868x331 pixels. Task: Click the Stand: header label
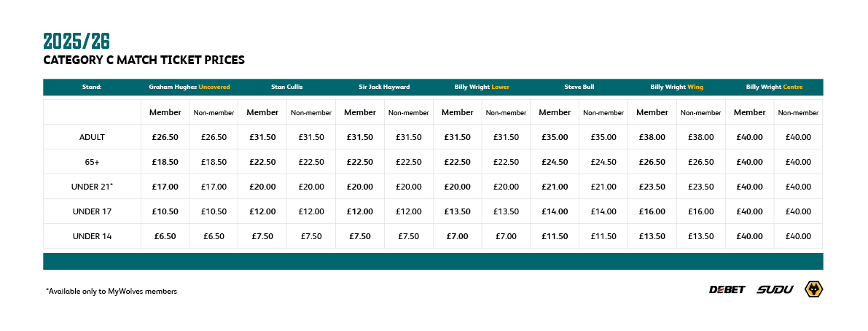92,87
